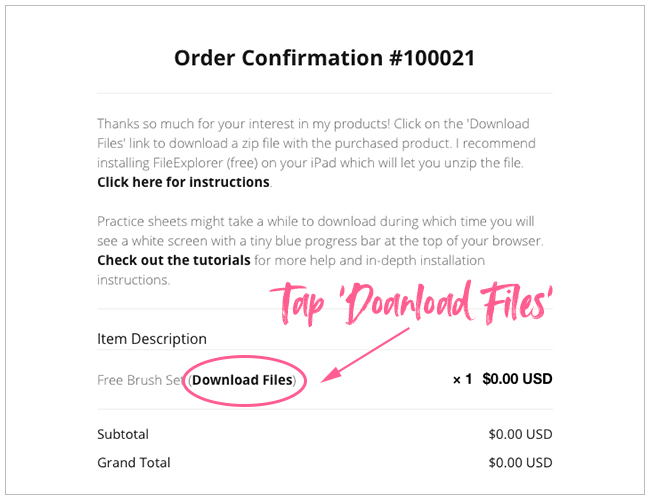Screen dimensions: 650x500
Task: Click the '× 1' item quantity
Action: 461,380
